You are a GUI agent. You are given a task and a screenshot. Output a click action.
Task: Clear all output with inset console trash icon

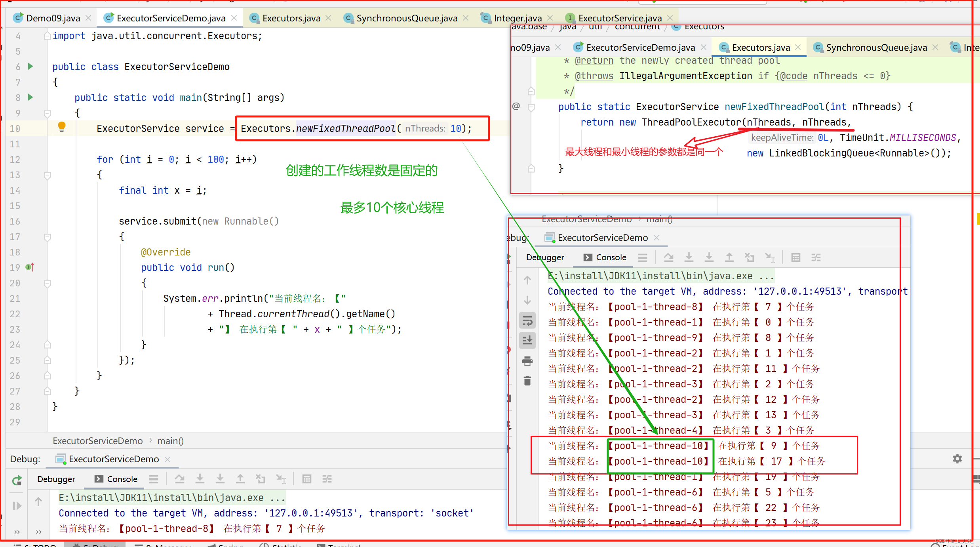coord(527,381)
